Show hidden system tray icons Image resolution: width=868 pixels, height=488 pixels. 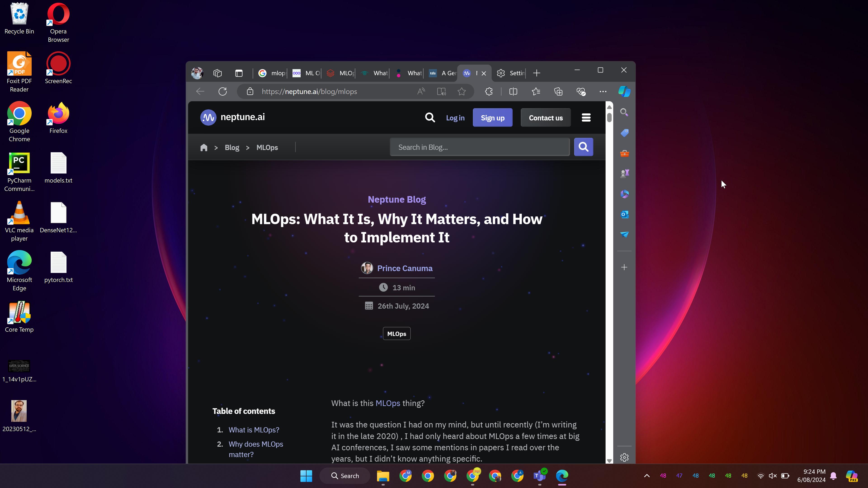pos(647,476)
